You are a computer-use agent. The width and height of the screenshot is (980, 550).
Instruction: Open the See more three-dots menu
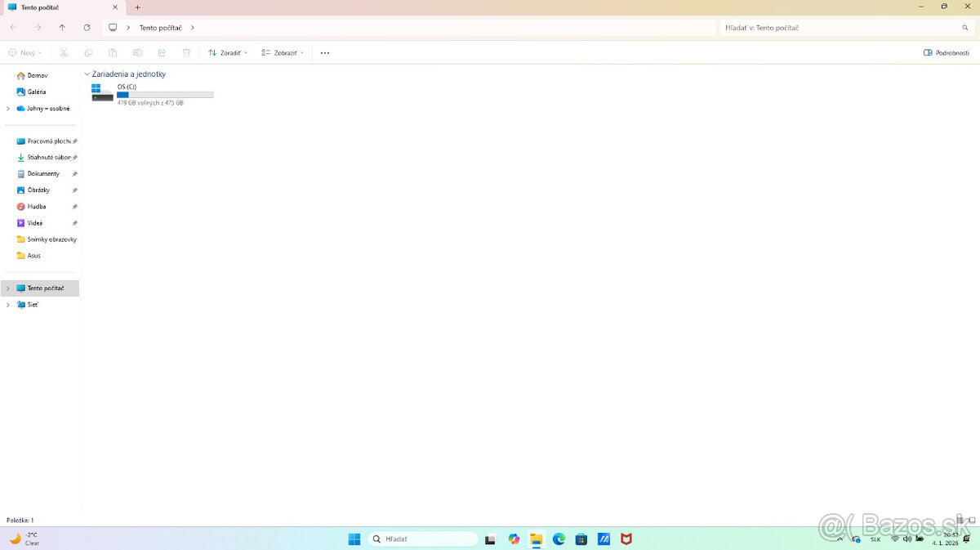[324, 53]
